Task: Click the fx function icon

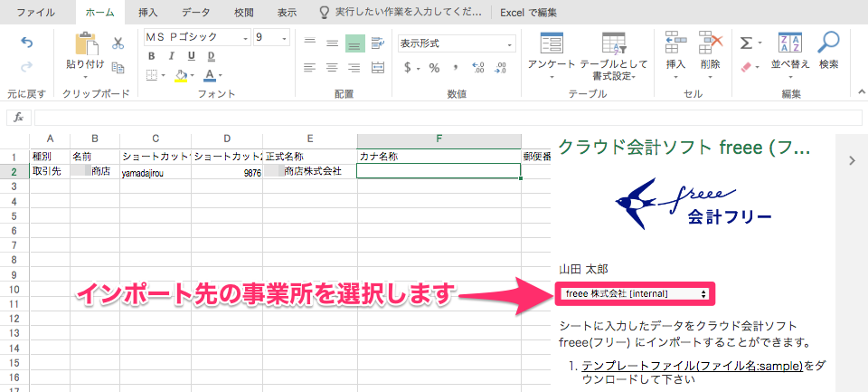Action: 19,118
